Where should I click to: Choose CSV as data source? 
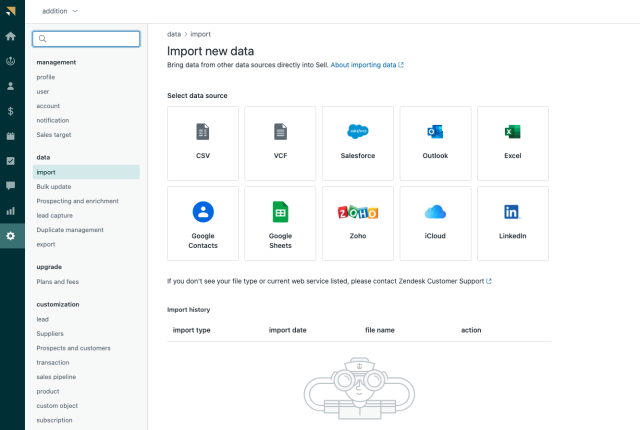(x=203, y=143)
